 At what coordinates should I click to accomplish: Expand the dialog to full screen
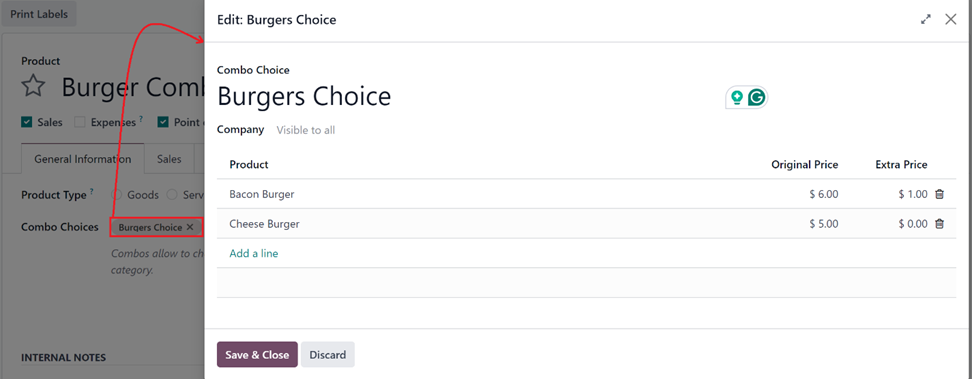(x=926, y=19)
